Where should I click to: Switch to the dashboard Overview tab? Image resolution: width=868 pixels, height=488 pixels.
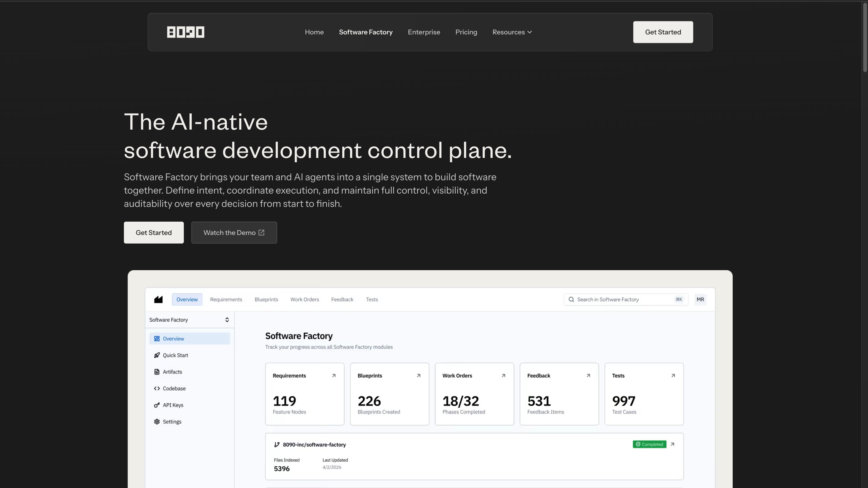pyautogui.click(x=187, y=299)
